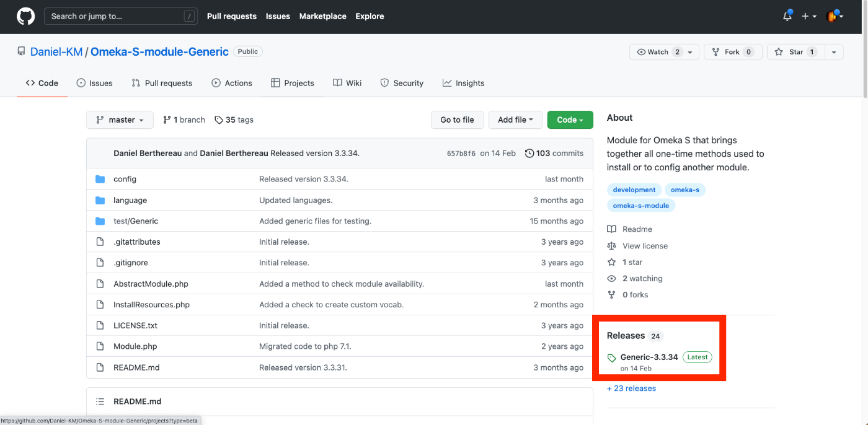Open the plus create-new menu
This screenshot has width=868, height=425.
click(x=808, y=17)
